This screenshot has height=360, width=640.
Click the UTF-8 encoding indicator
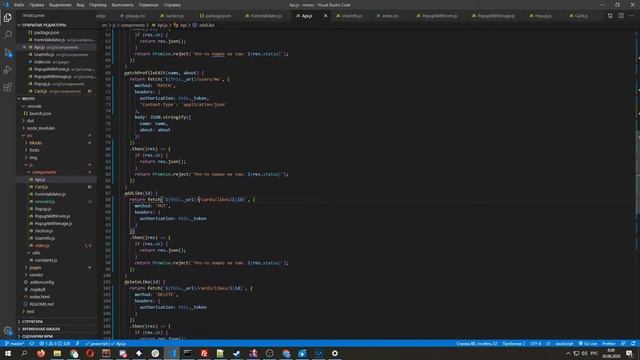[x=536, y=344]
